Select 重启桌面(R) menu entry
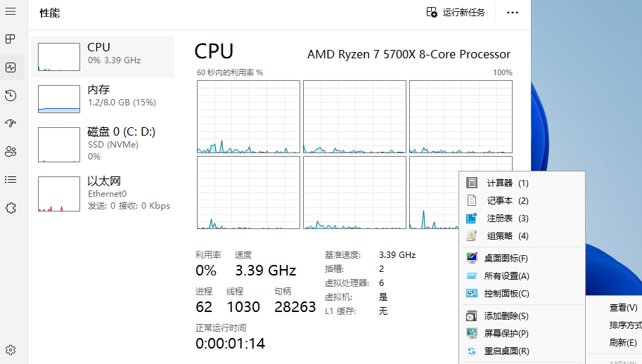Viewport: 642px width, 364px height. pos(506,351)
